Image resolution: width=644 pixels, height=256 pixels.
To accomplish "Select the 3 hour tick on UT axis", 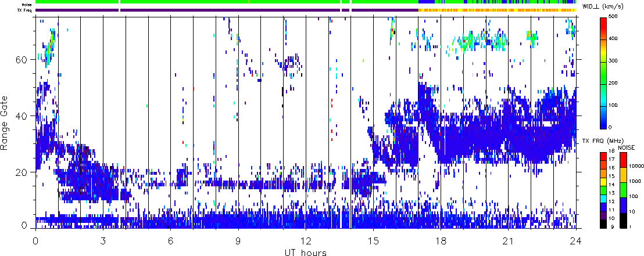I will tap(103, 239).
